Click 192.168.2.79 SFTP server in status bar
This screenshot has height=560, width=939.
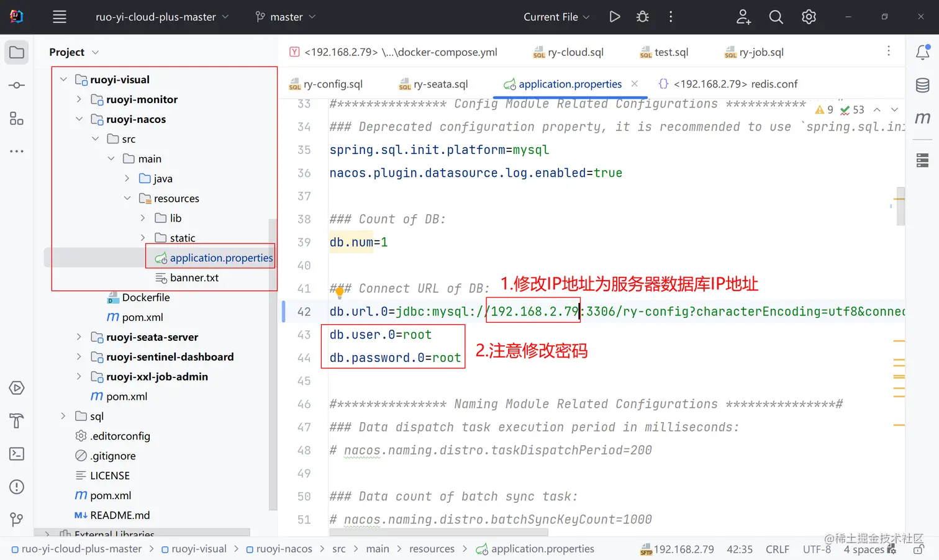click(677, 549)
